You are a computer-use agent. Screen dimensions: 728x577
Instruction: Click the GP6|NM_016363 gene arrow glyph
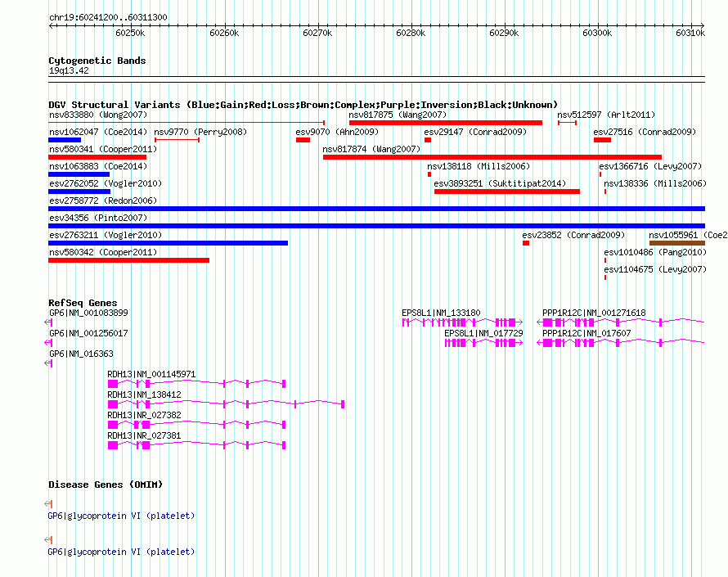(x=48, y=363)
